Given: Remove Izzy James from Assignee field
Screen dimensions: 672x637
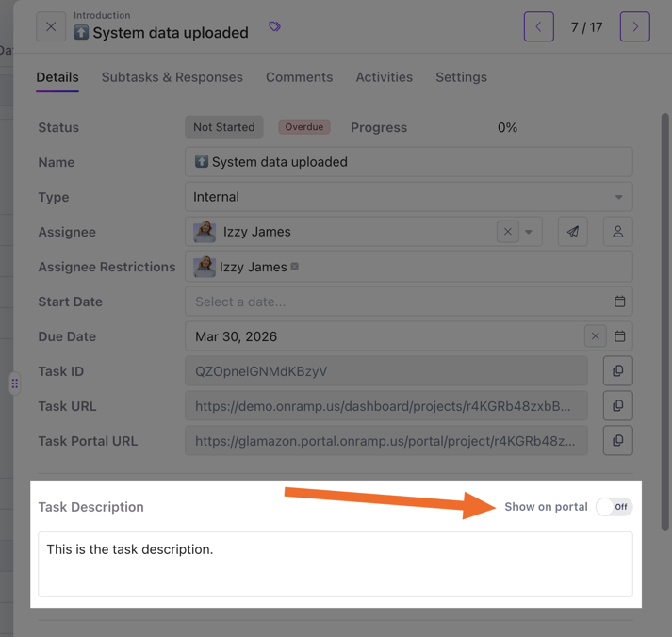Looking at the screenshot, I should click(x=507, y=232).
